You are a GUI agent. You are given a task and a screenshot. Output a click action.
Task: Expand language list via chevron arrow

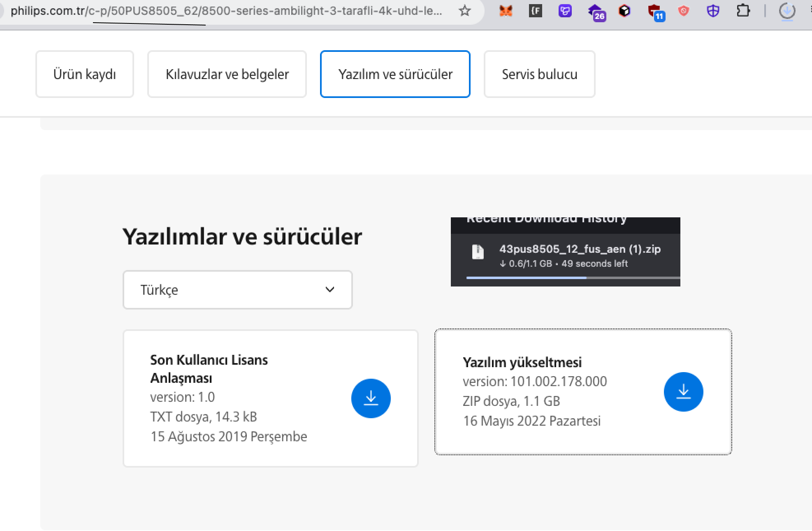tap(329, 289)
